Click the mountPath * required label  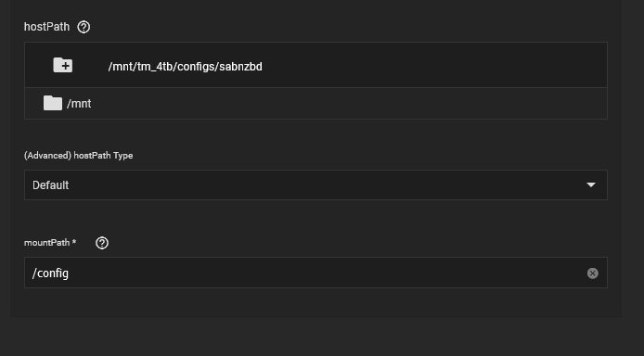click(x=50, y=243)
